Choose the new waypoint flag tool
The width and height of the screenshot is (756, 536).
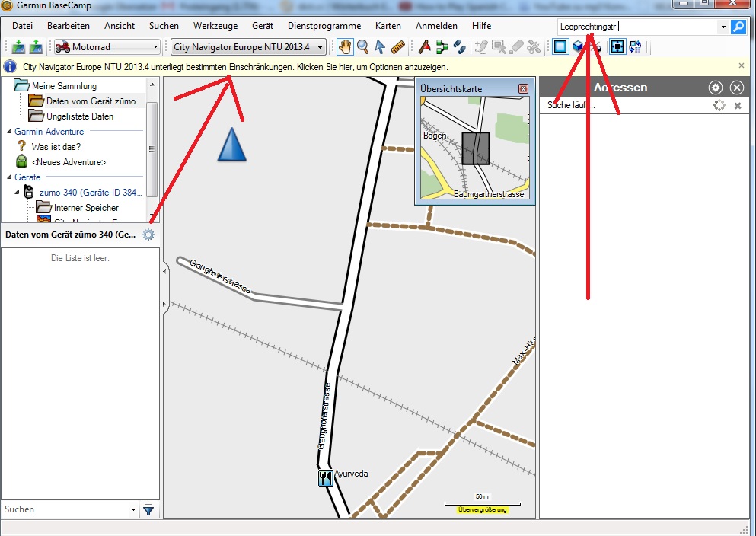pyautogui.click(x=425, y=46)
